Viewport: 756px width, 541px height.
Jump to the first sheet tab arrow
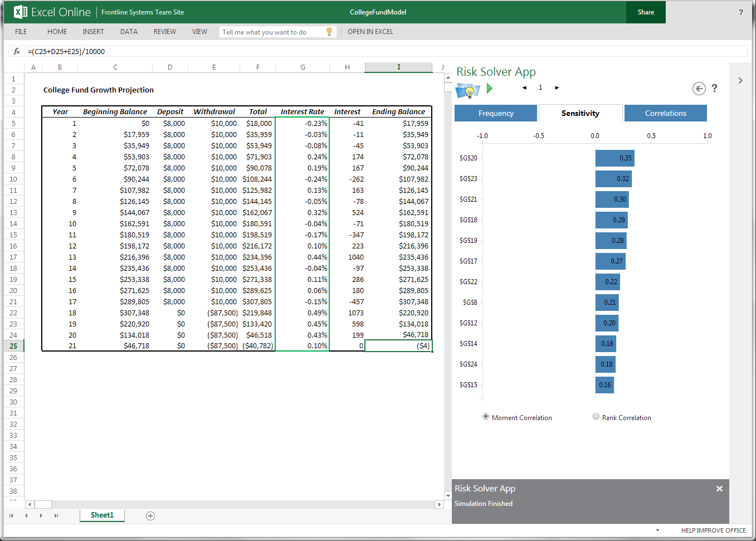click(x=11, y=516)
